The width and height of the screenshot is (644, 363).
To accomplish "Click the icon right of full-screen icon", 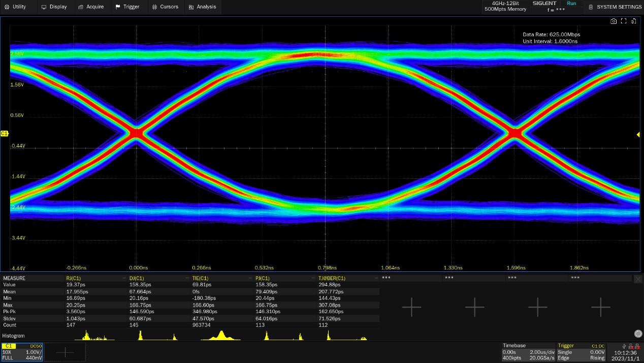I will pos(634,21).
